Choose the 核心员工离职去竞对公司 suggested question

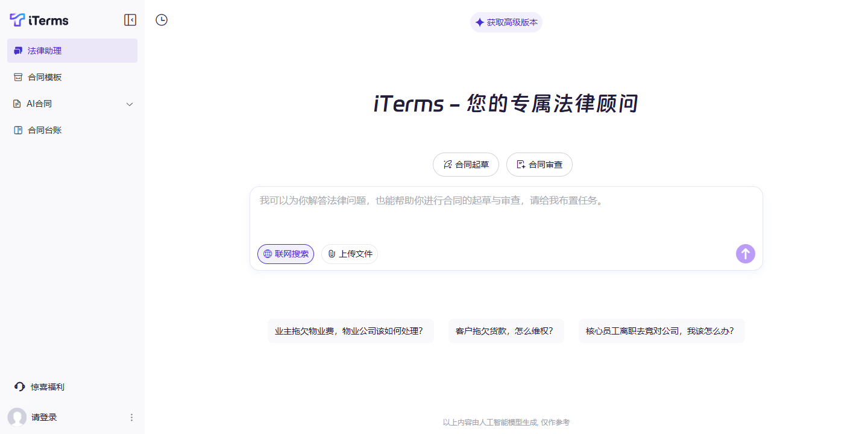click(662, 331)
